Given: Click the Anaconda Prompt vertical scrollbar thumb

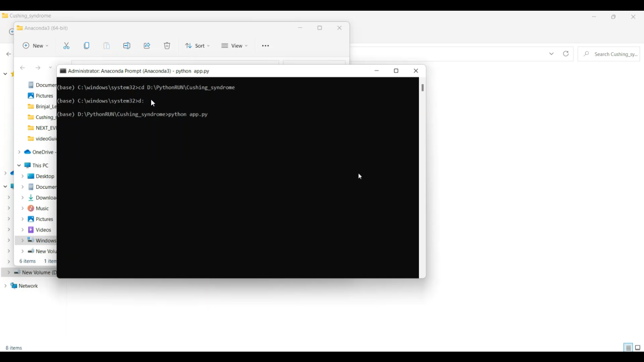Looking at the screenshot, I should point(422,88).
